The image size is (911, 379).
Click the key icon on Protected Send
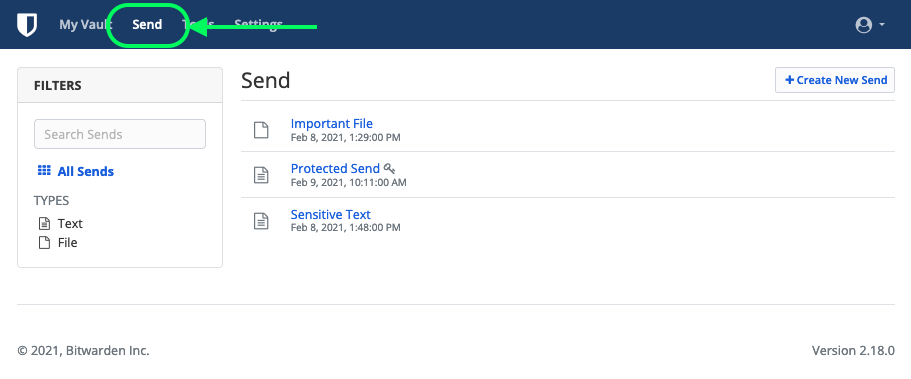[389, 169]
